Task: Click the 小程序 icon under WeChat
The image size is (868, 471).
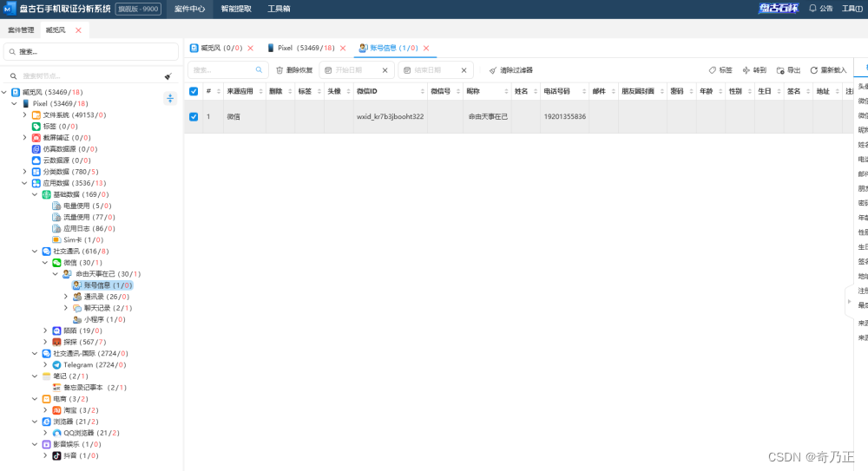Action: [x=77, y=320]
